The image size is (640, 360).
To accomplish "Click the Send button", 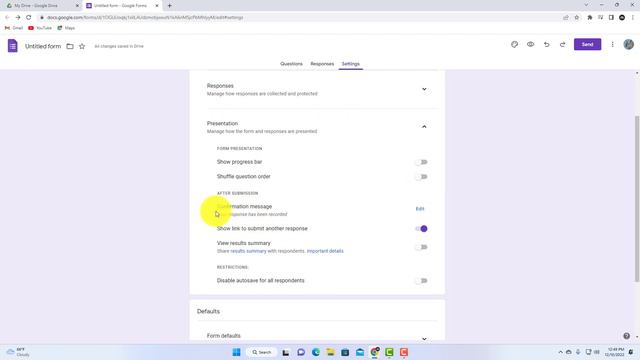I will (x=587, y=44).
